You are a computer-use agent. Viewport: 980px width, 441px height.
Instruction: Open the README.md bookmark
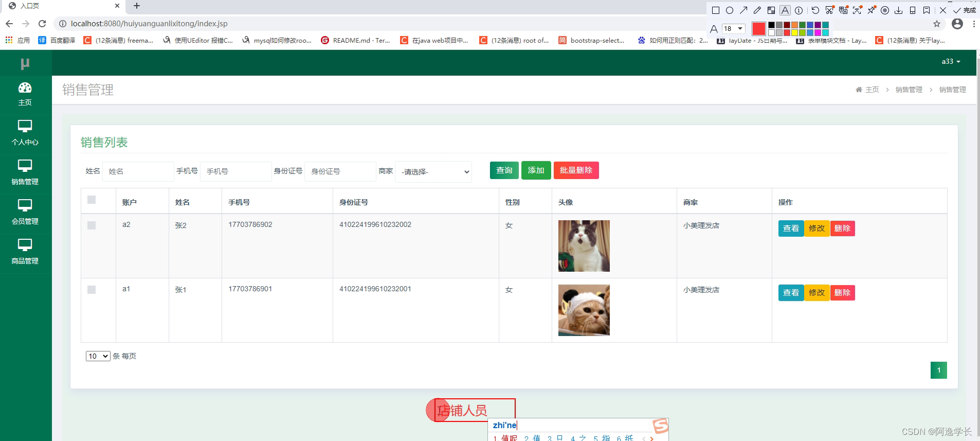355,40
